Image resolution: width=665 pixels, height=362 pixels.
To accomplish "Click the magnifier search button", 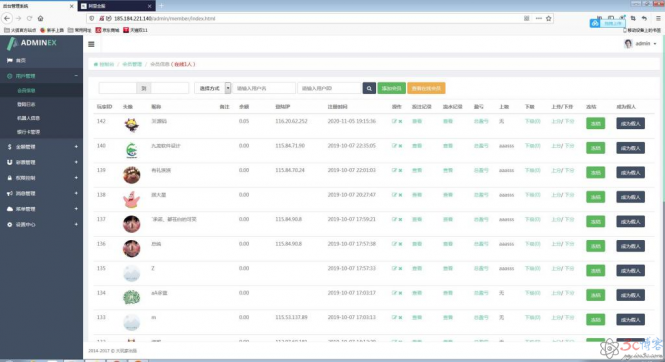I will click(x=369, y=88).
